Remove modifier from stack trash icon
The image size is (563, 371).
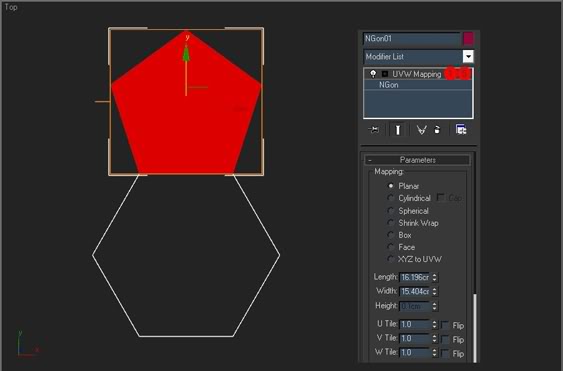point(437,130)
